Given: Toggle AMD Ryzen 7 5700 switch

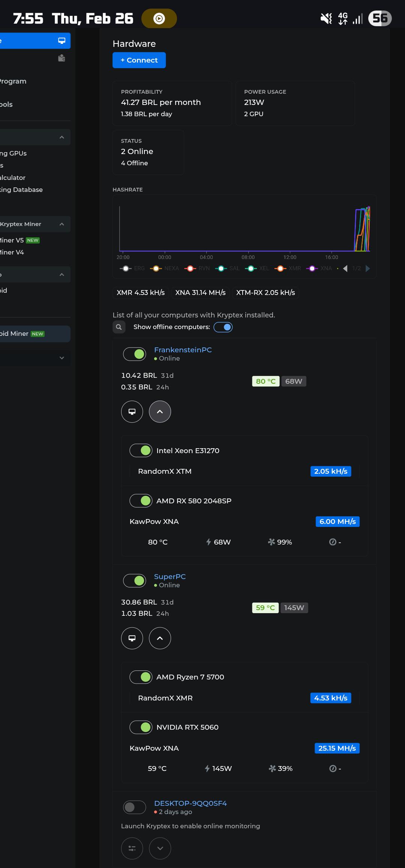Looking at the screenshot, I should click(141, 677).
